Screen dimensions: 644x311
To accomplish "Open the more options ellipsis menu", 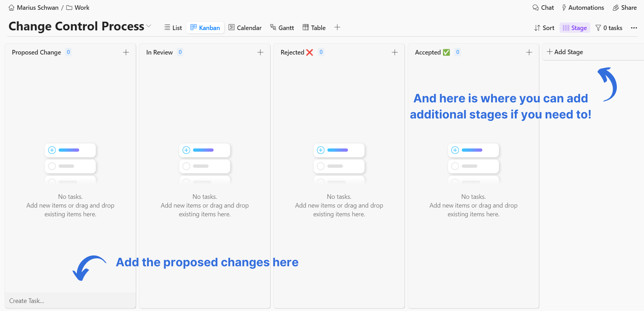I will click(634, 28).
